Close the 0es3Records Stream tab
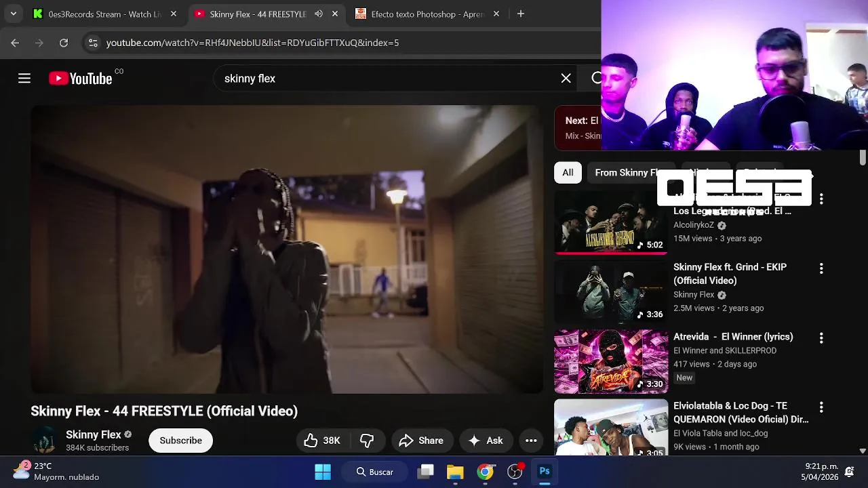Viewport: 868px width, 488px height. pyautogui.click(x=174, y=14)
